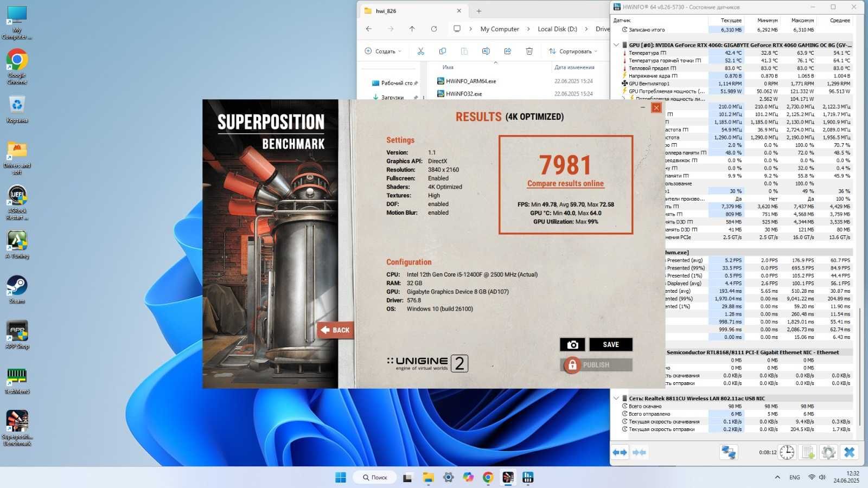Expand the chevron after Local Disk (D:)
The height and width of the screenshot is (488, 868).
(x=586, y=29)
